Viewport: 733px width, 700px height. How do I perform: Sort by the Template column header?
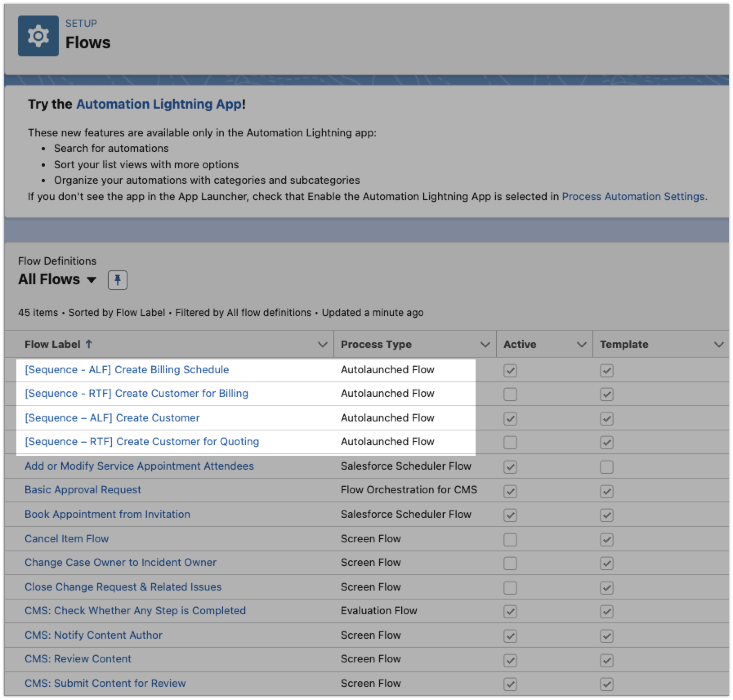[624, 344]
